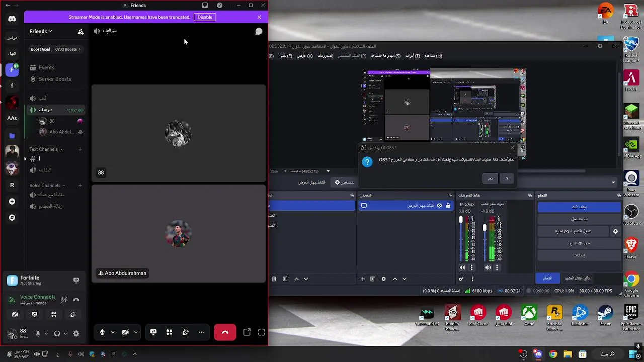The height and width of the screenshot is (362, 644).
Task: Open the OBS Help (H) menu
Action: pyautogui.click(x=433, y=56)
